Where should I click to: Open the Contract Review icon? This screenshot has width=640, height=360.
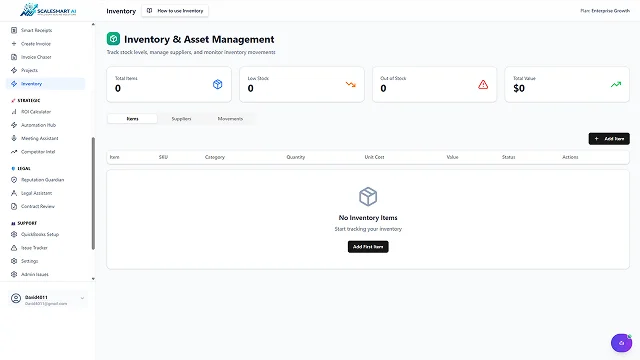pyautogui.click(x=14, y=206)
